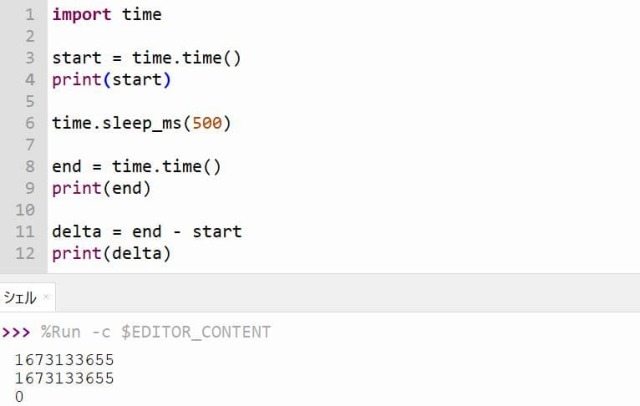The image size is (640, 406).
Task: Click the >>> shell prompt
Action: 16,332
